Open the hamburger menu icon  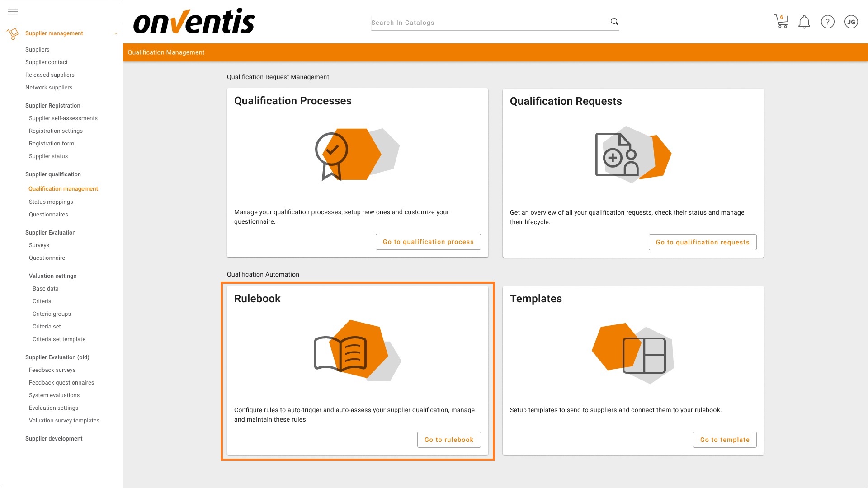(x=13, y=12)
